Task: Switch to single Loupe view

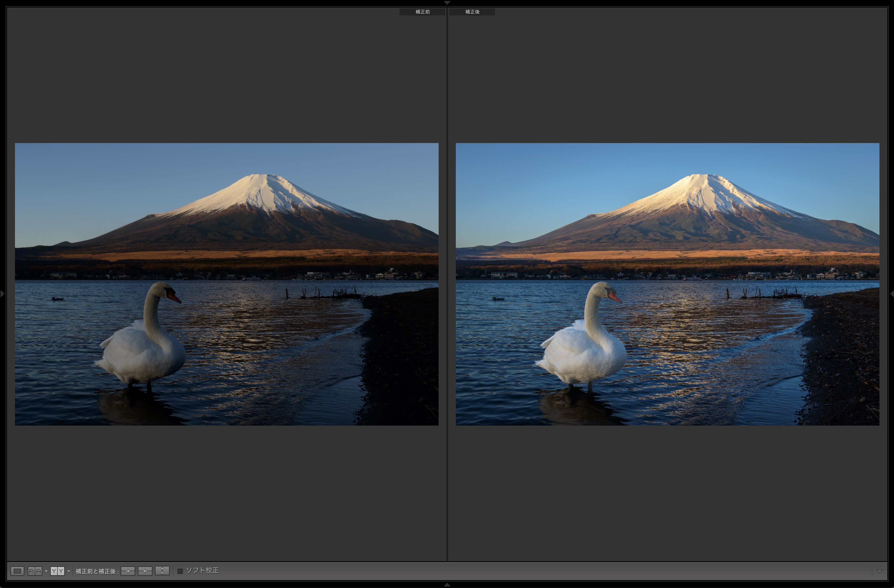Action: [x=17, y=571]
